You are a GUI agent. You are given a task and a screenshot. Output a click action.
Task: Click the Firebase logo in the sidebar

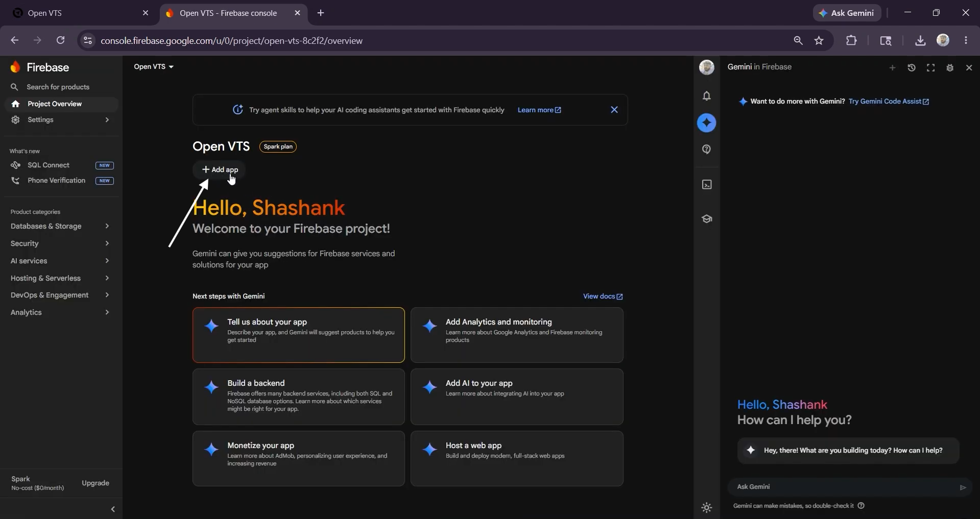coord(40,67)
